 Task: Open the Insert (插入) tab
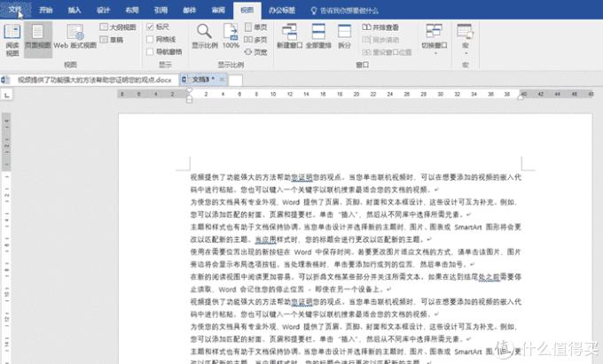coord(74,10)
